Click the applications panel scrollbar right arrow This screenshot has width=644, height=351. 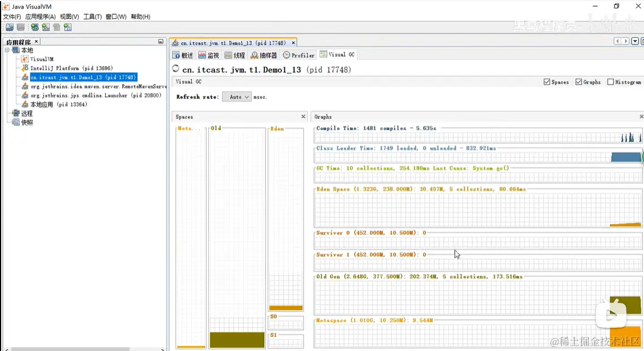[x=162, y=349]
